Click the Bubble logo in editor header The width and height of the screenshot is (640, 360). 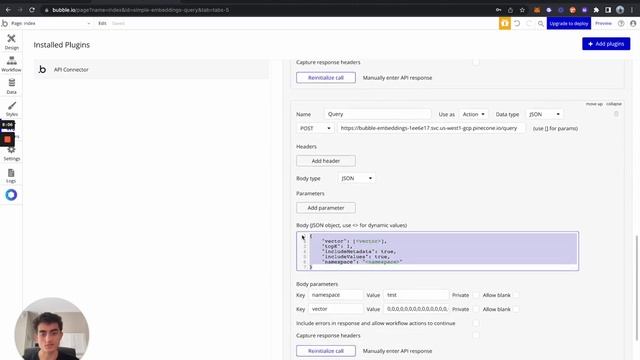pyautogui.click(x=4, y=23)
